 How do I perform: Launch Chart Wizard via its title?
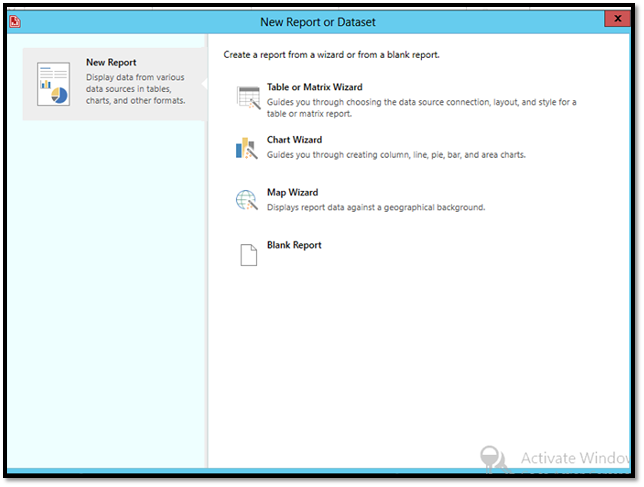click(x=294, y=140)
